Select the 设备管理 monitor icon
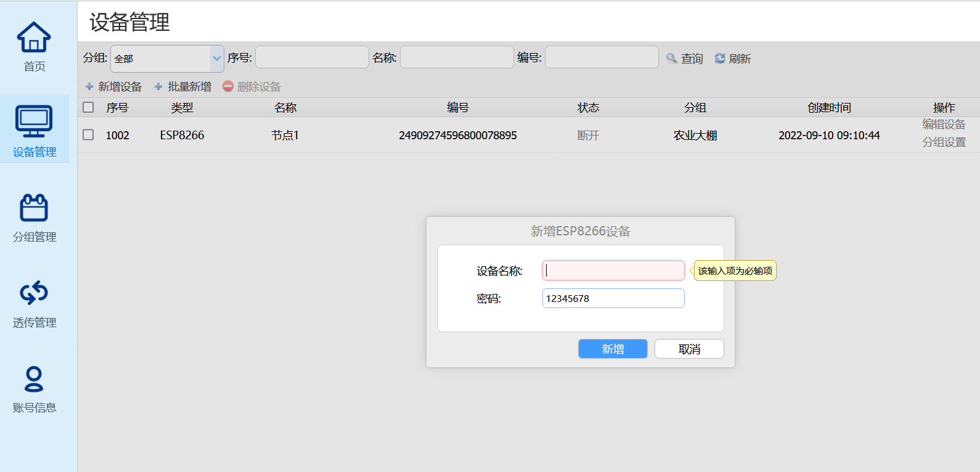The width and height of the screenshot is (980, 472). pyautogui.click(x=34, y=121)
